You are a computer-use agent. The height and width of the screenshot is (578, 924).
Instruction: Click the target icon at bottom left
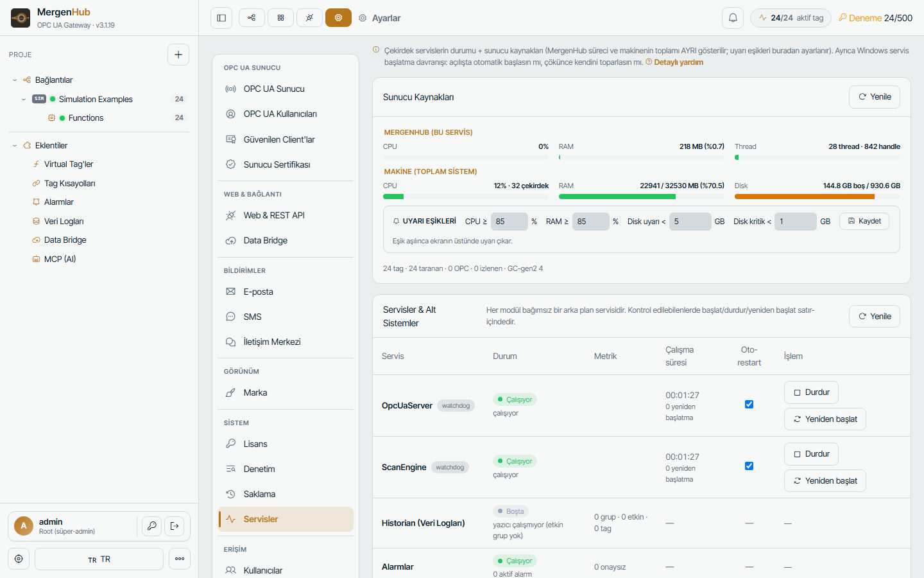[19, 559]
